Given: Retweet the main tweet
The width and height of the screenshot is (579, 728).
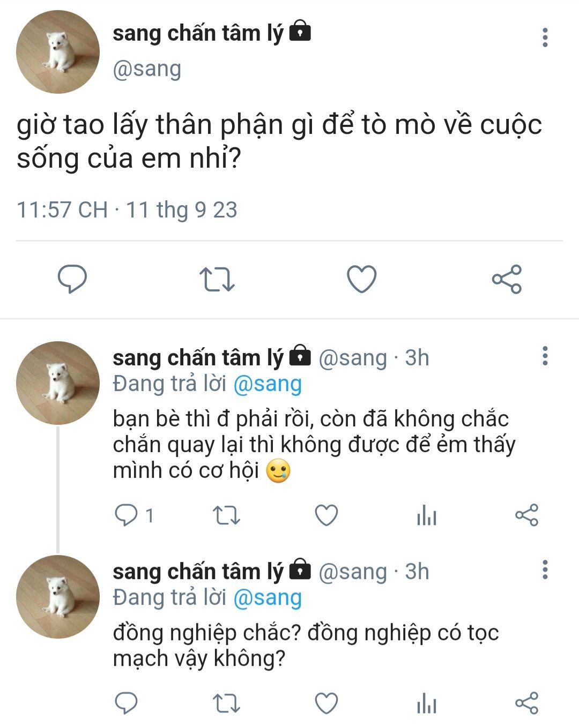Looking at the screenshot, I should click(217, 279).
